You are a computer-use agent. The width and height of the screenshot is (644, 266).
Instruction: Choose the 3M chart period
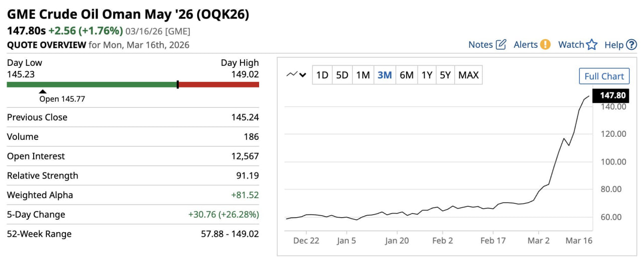tap(384, 75)
